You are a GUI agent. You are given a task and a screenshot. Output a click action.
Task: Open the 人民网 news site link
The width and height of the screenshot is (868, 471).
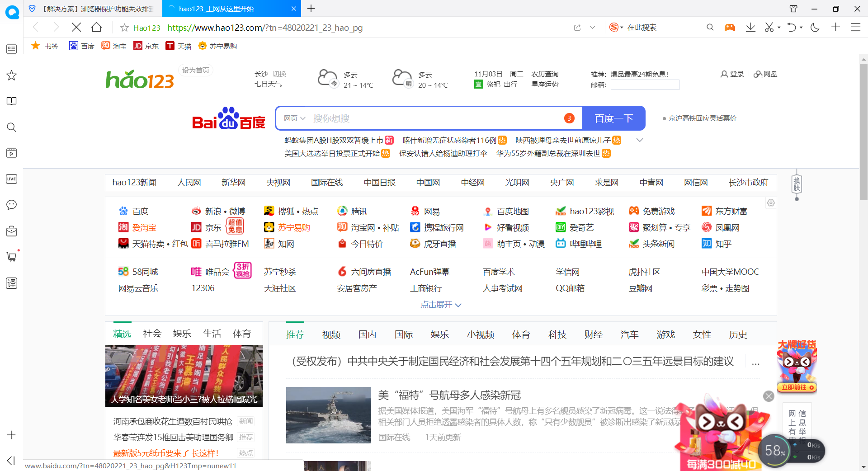189,182
